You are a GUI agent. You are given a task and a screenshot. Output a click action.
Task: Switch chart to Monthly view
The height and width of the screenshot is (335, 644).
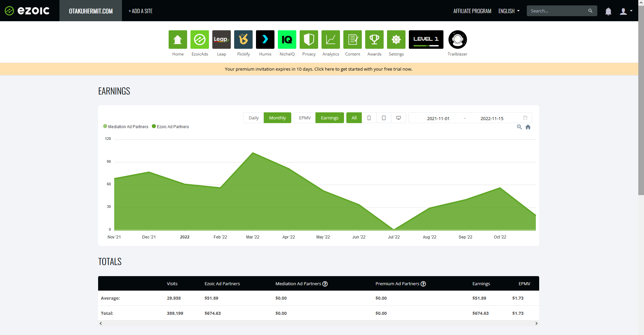[x=277, y=118]
